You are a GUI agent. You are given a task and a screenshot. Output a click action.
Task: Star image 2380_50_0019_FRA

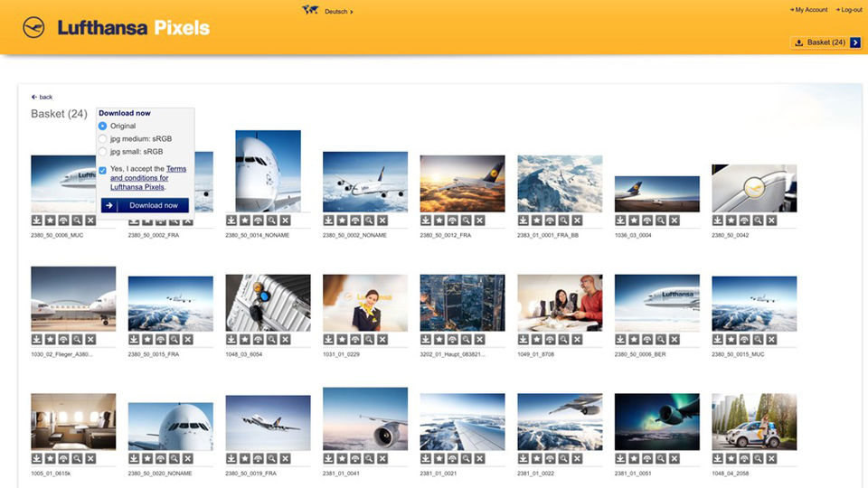point(245,458)
